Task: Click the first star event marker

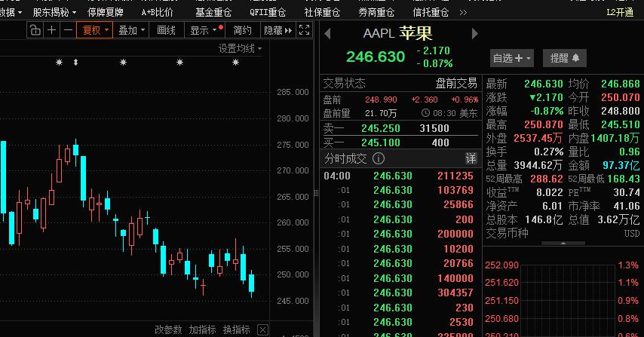Action: [59, 63]
